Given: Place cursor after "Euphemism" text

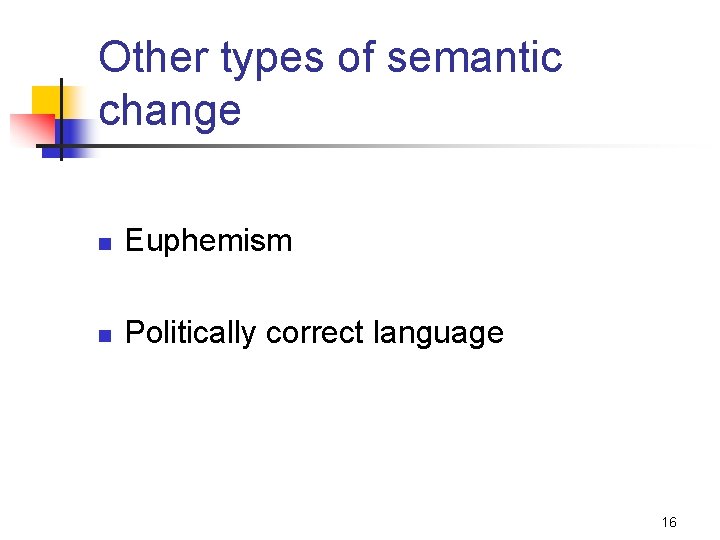Looking at the screenshot, I should pyautogui.click(x=294, y=241).
